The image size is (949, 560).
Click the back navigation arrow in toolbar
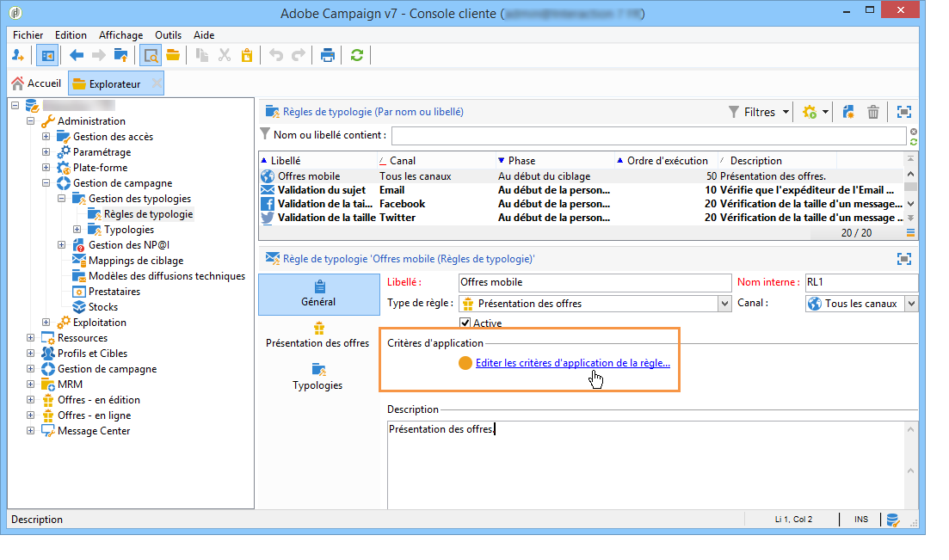pos(77,56)
